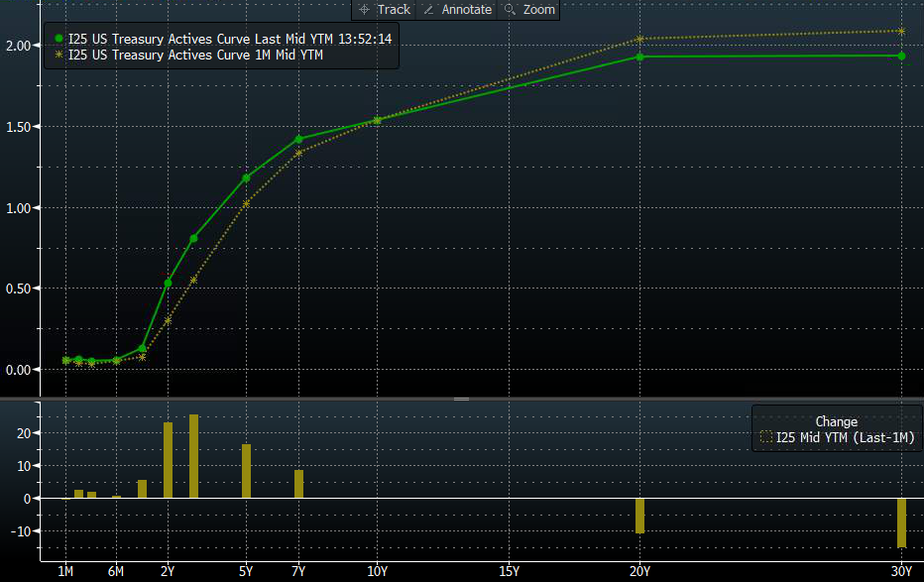This screenshot has height=582, width=924.
Task: Select the green curve point at 5Y
Action: [246, 178]
